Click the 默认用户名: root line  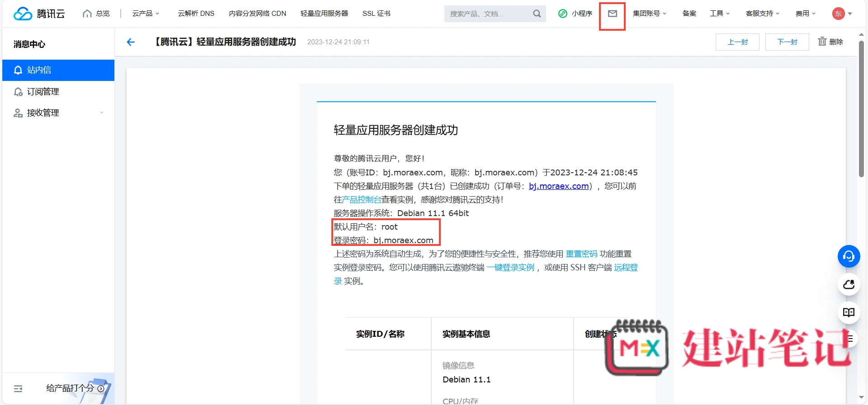click(366, 227)
